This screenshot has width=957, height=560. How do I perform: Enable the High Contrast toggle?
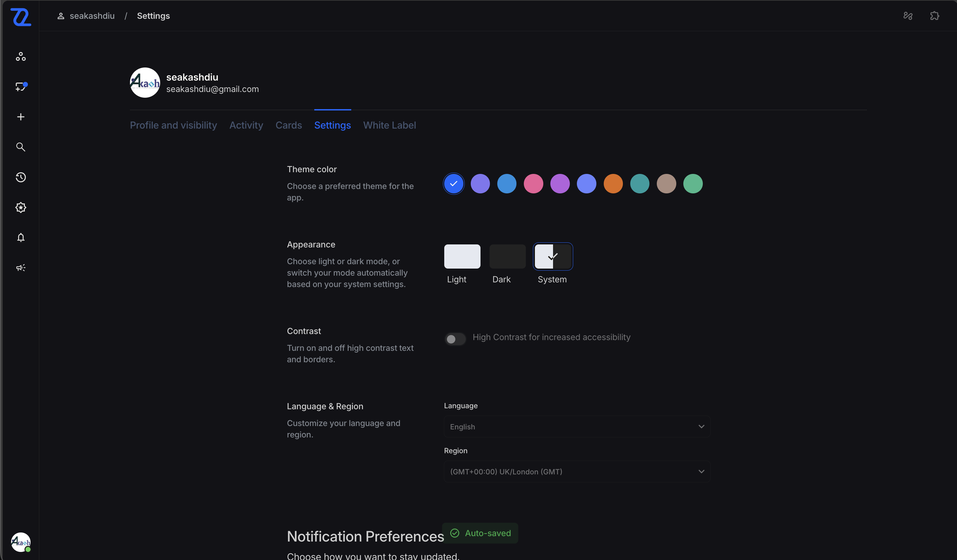tap(455, 339)
